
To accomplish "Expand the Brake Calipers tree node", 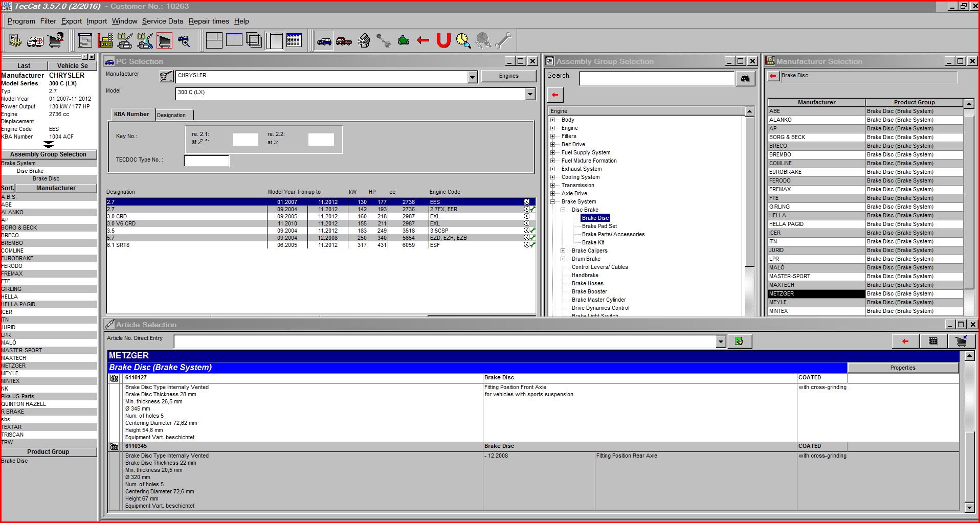I will [x=563, y=251].
